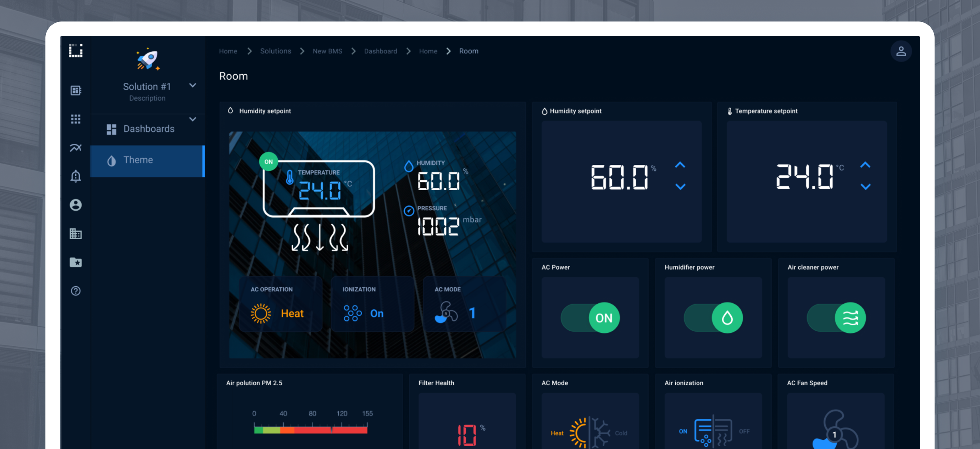Go to first Home breadcrumb
Viewport: 980px width, 449px height.
228,51
